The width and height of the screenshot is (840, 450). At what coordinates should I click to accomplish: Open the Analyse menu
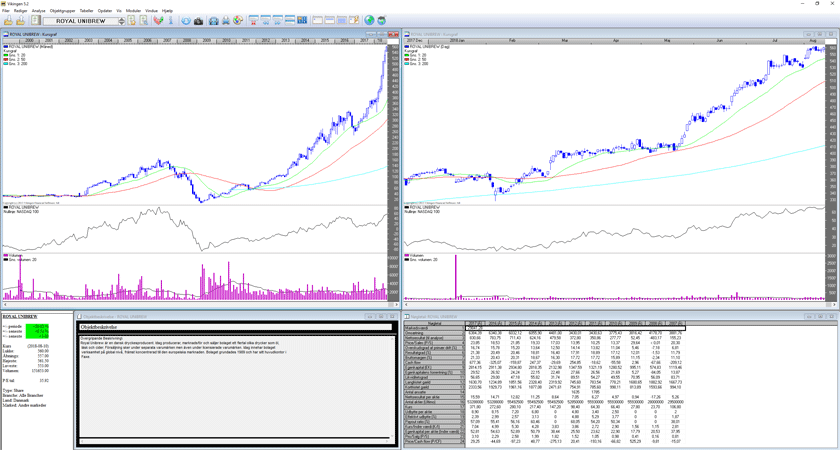(x=39, y=11)
